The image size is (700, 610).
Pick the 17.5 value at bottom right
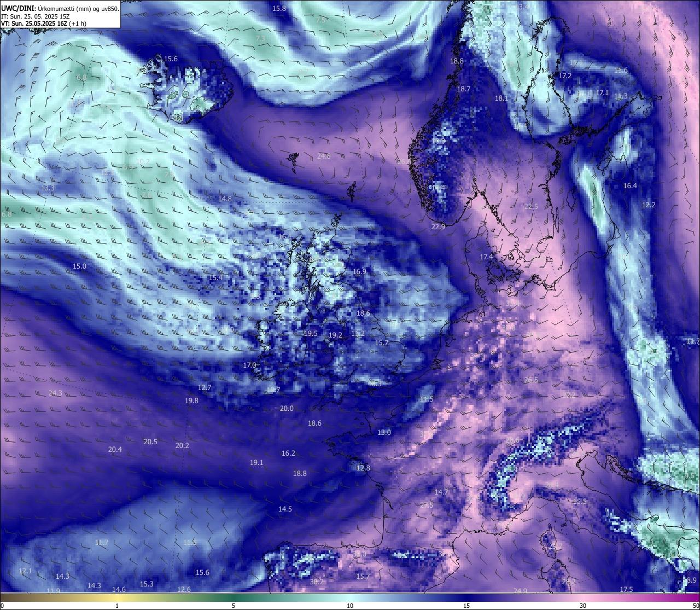point(626,589)
